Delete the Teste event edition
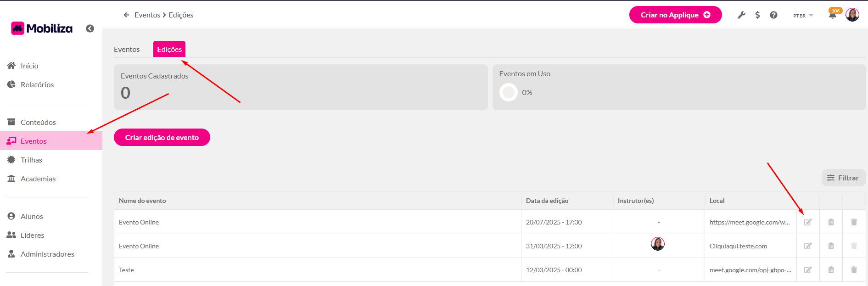Viewport: 868px width, 286px height. click(854, 270)
